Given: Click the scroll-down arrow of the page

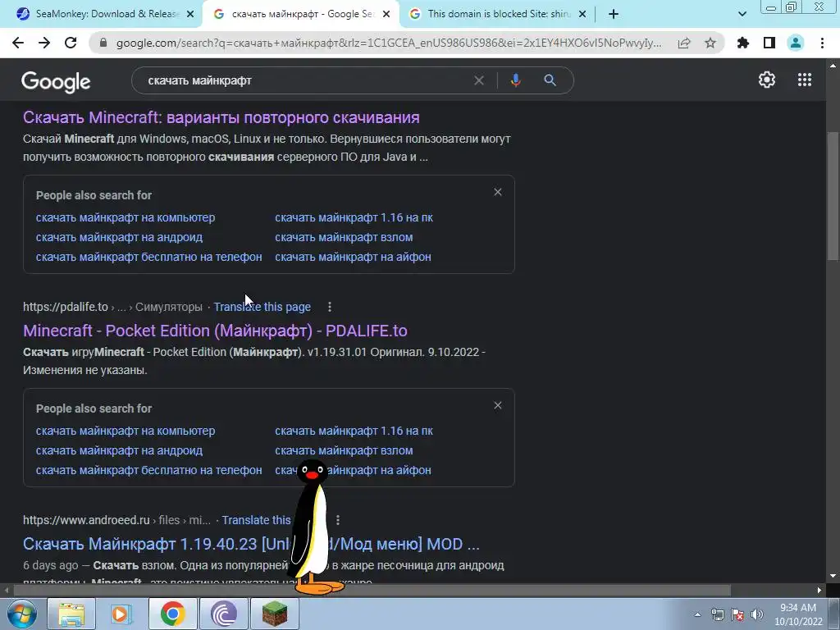Looking at the screenshot, I should pyautogui.click(x=833, y=576).
